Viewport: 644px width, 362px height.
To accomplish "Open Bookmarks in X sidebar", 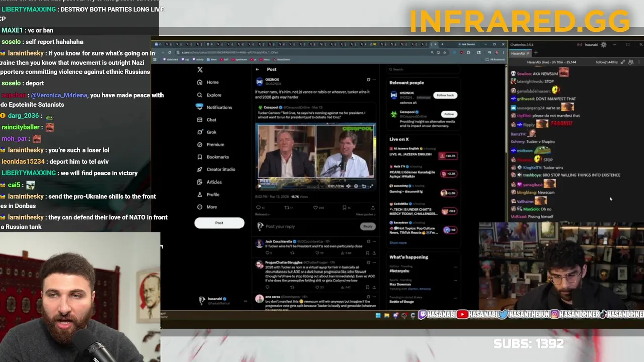I will [x=213, y=157].
